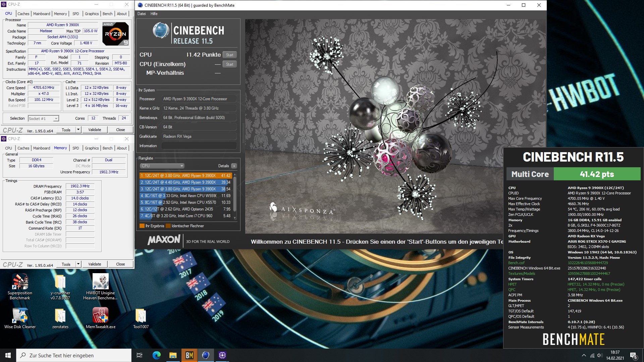Click Validate in upper CPU-Z window
This screenshot has width=644, height=362.
[95, 130]
